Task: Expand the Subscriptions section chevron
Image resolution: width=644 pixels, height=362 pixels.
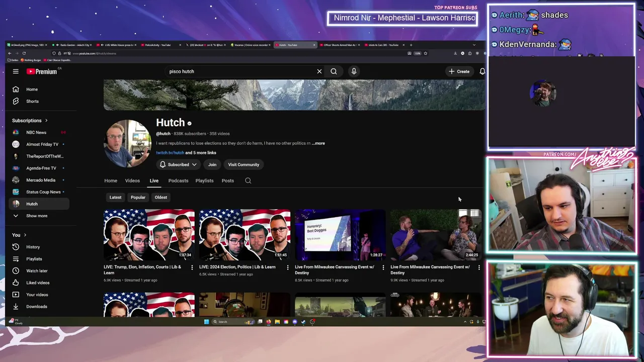Action: pos(46,121)
